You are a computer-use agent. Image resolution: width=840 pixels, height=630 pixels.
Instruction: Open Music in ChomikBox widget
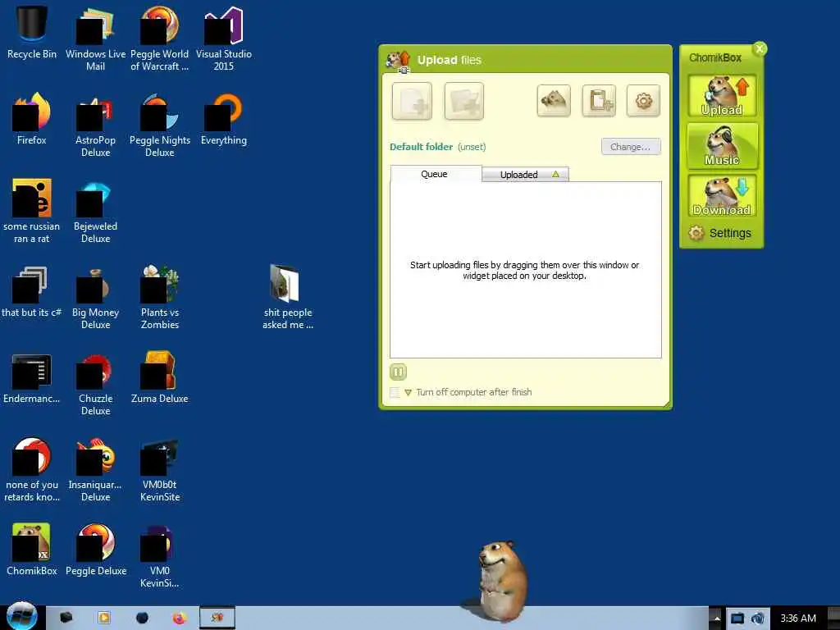click(722, 146)
